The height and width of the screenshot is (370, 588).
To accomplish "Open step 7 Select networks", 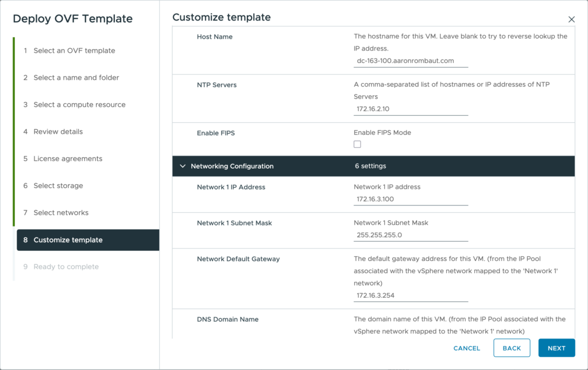I will coord(61,212).
